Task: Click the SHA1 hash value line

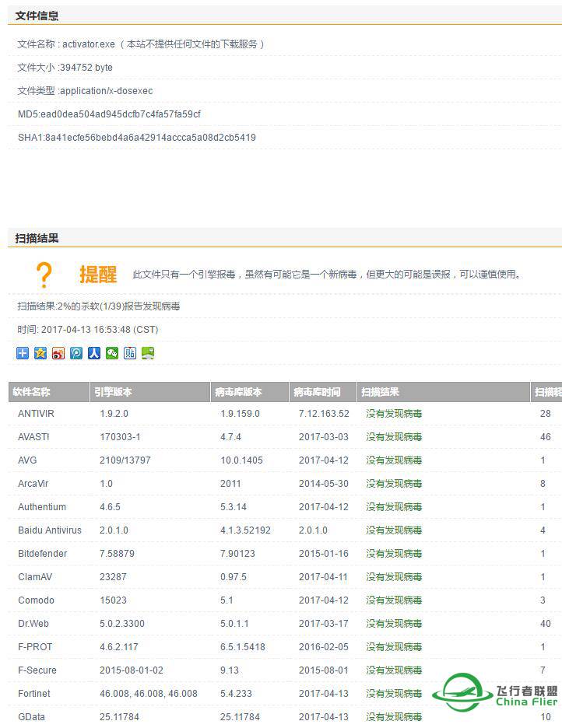Action: [x=136, y=138]
